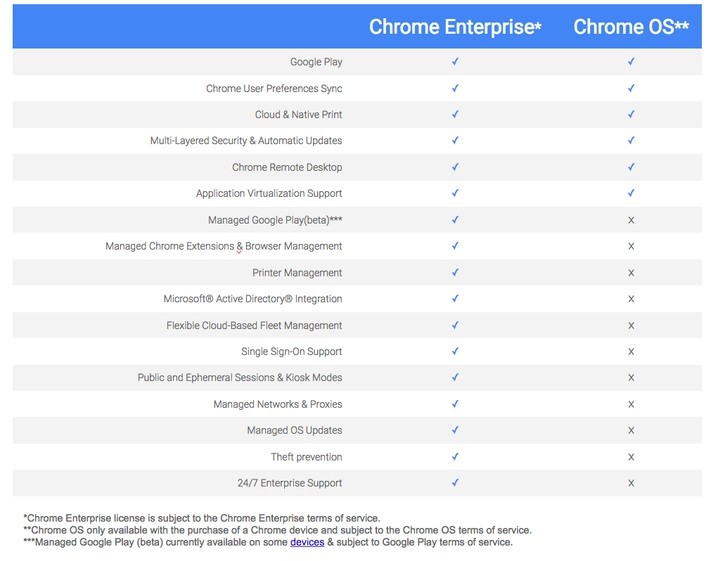
Task: Click the Chrome OS column header
Action: pyautogui.click(x=631, y=27)
